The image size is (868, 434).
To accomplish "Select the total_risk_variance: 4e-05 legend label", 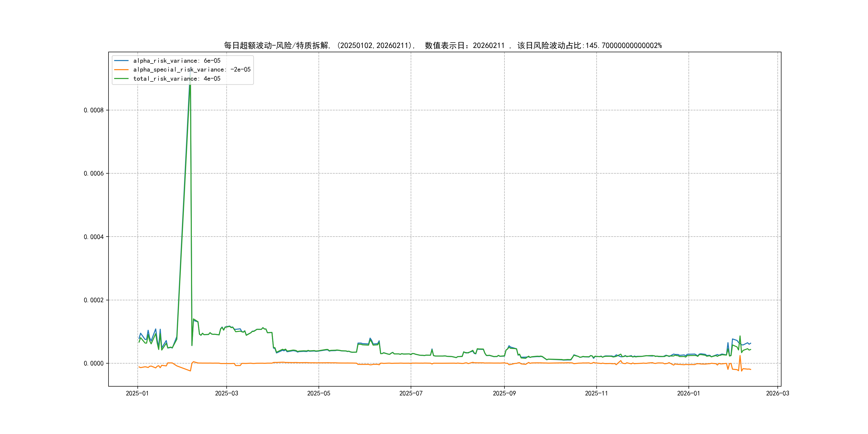I will 177,78.
